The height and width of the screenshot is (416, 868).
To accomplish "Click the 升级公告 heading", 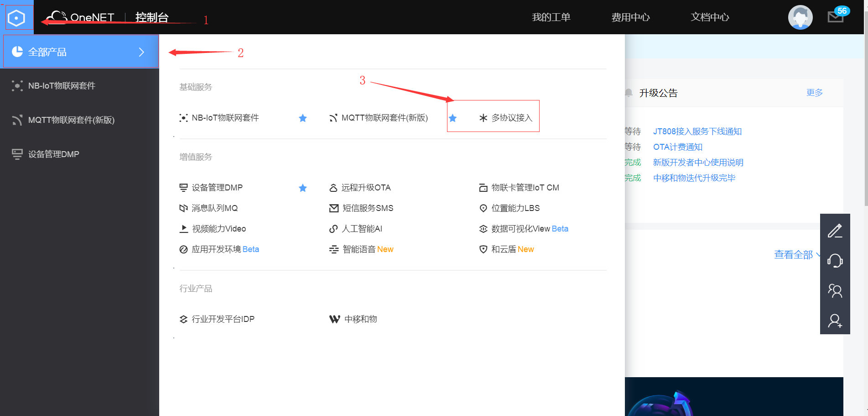I will point(659,93).
